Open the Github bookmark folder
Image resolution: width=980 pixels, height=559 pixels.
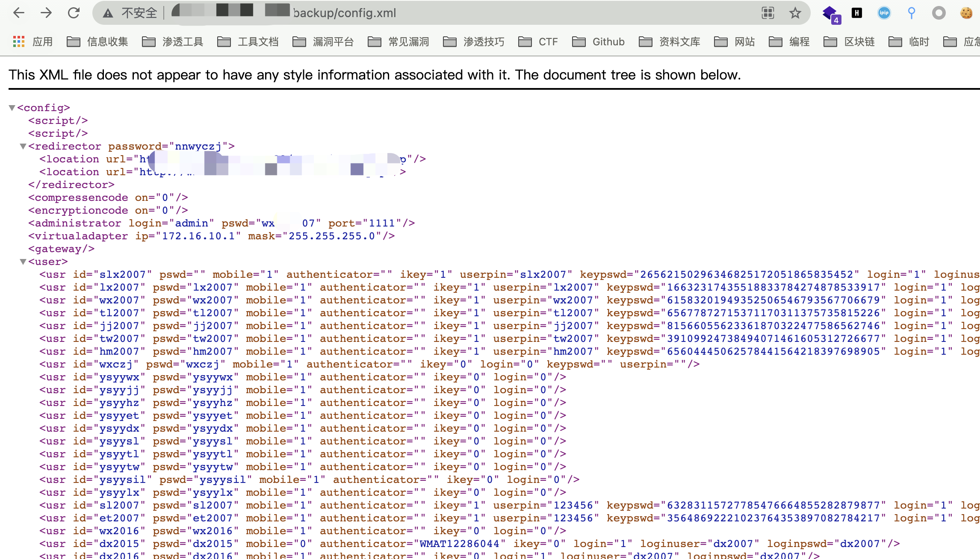pos(598,41)
